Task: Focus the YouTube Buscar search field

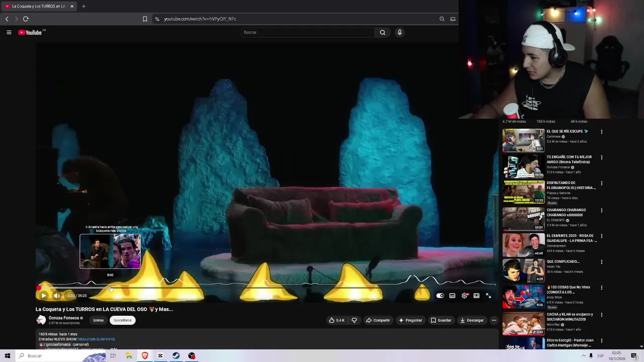Action: [x=307, y=32]
